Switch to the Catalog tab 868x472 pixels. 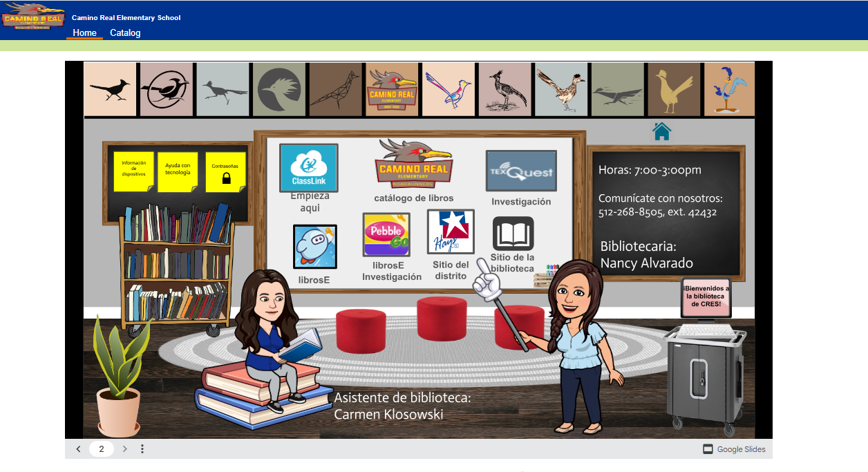tap(125, 33)
